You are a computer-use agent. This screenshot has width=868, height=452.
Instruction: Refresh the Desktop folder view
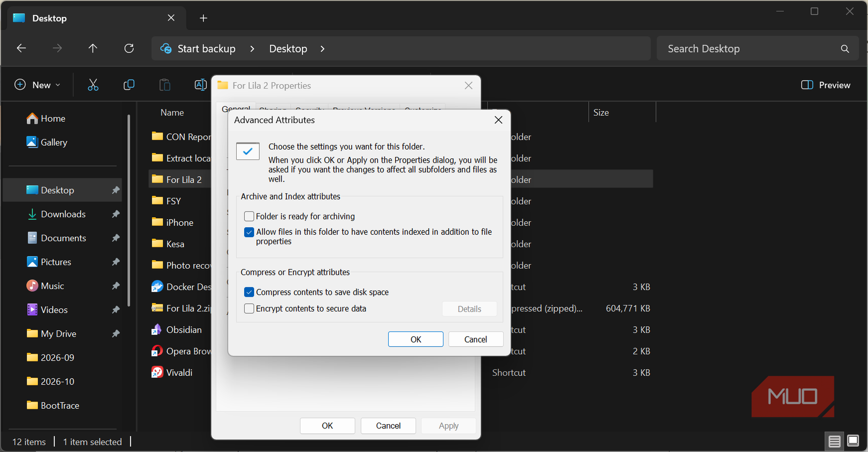tap(129, 48)
